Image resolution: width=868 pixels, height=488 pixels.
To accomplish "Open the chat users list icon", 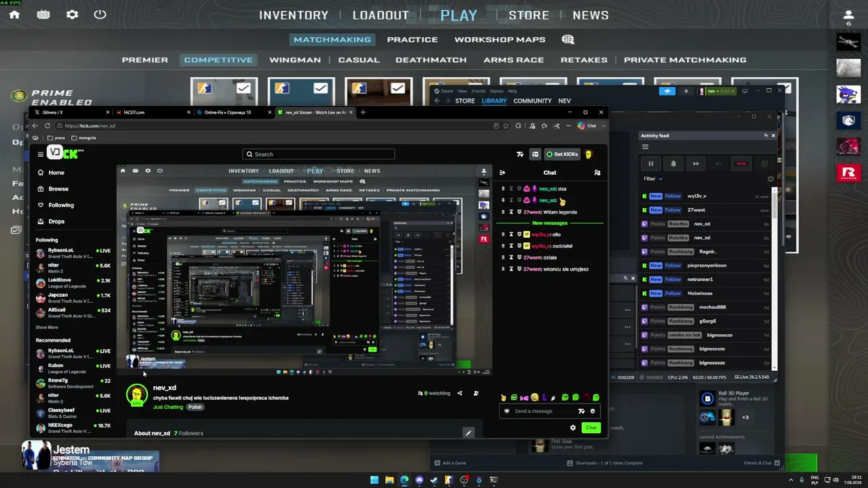I will tap(597, 173).
